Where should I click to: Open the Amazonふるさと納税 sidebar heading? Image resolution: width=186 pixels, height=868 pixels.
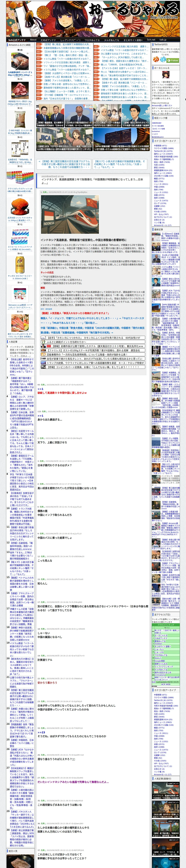(20, 45)
